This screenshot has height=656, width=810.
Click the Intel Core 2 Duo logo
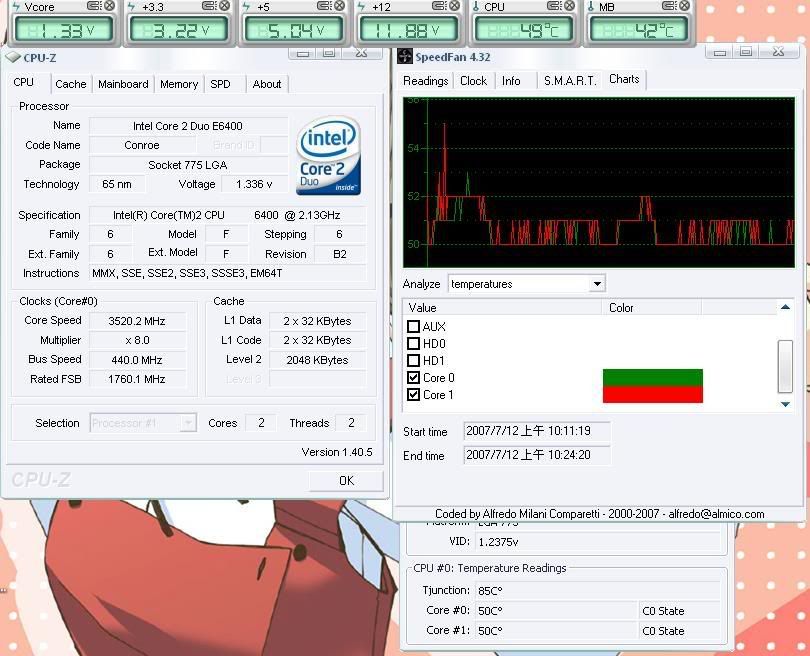[329, 157]
